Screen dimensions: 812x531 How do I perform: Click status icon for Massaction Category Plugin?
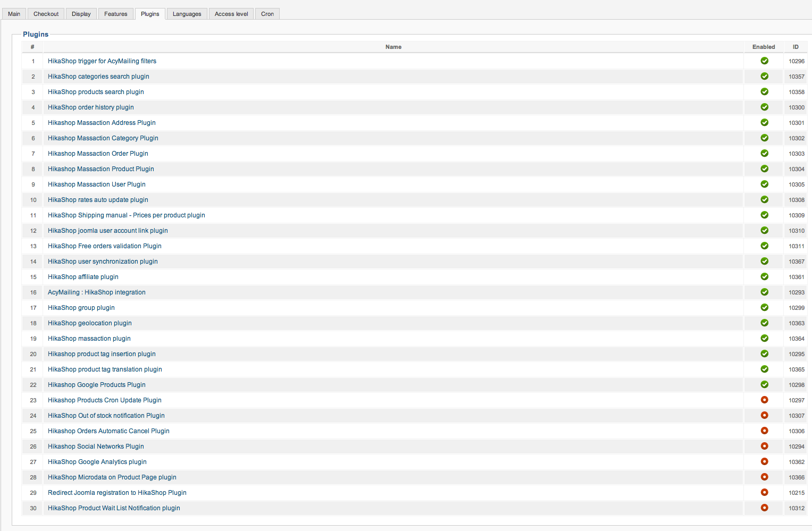point(765,138)
